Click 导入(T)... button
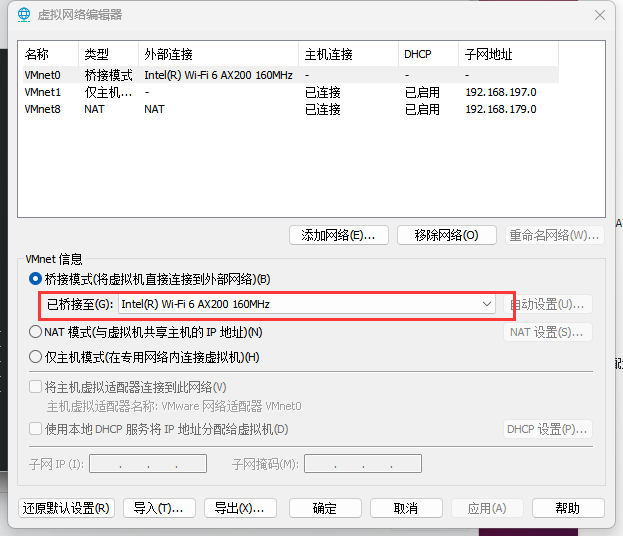 pos(159,508)
